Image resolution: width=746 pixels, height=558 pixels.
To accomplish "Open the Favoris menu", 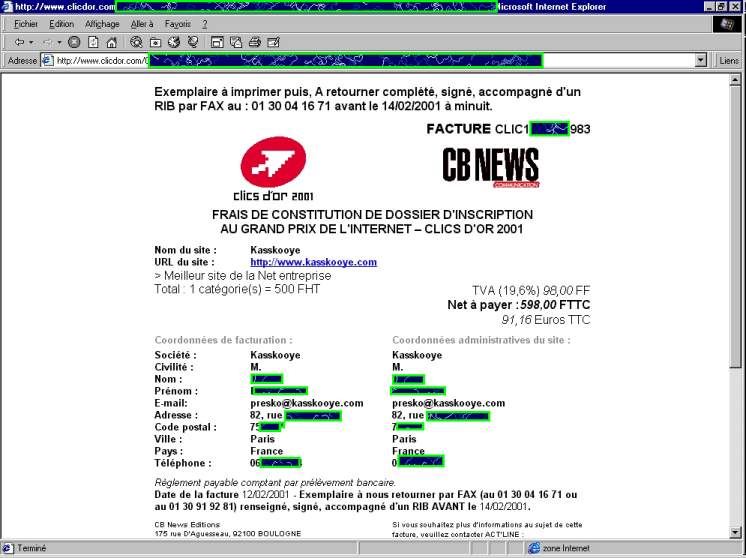I will [x=177, y=24].
